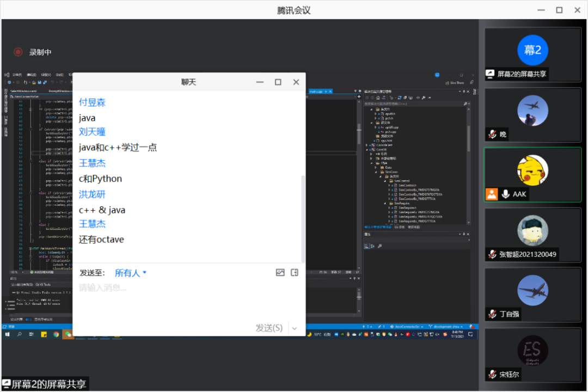The height and width of the screenshot is (392, 588).
Task: Click the screen share icon in bottom-left label
Action: pyautogui.click(x=7, y=384)
